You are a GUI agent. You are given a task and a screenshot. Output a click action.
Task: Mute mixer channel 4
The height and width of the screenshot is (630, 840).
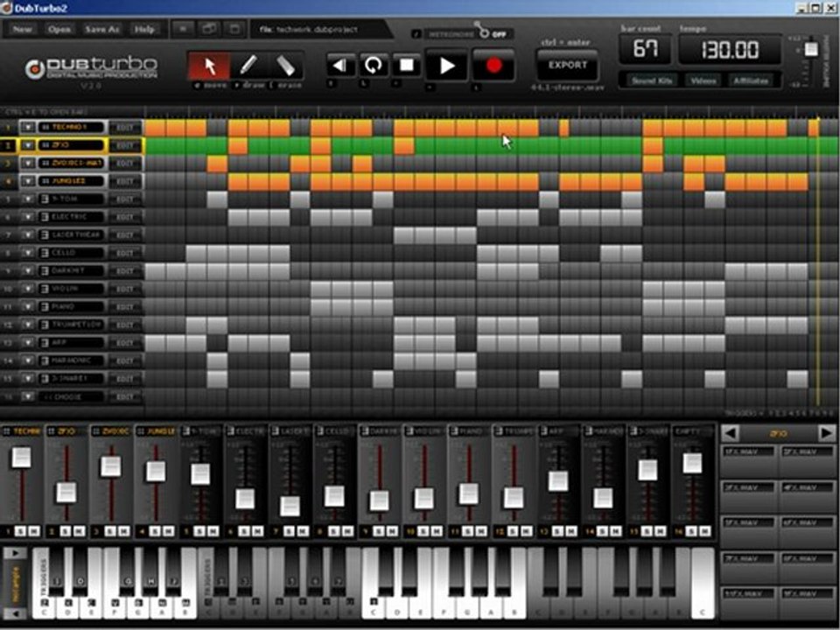point(168,531)
